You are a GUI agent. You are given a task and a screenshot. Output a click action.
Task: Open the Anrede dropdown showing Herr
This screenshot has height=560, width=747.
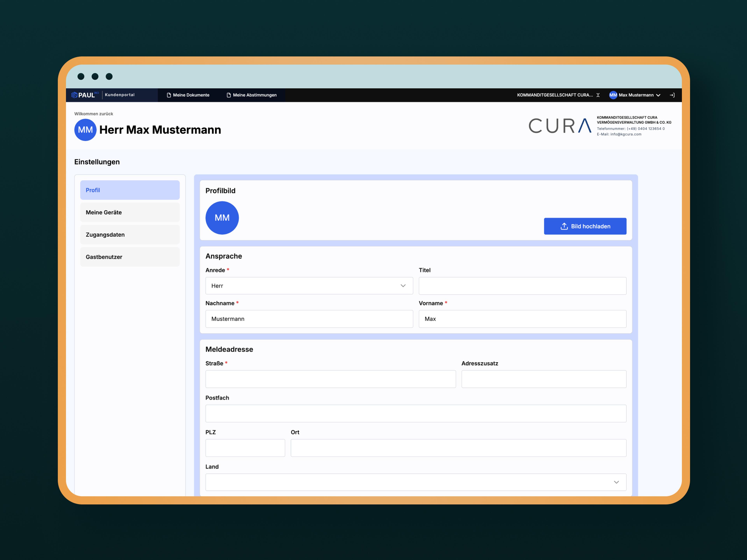(x=309, y=286)
